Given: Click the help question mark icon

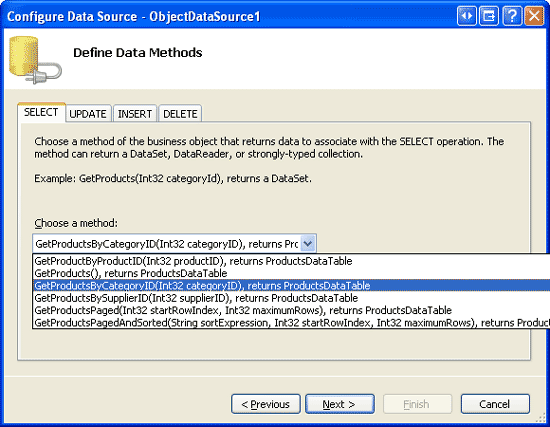Looking at the screenshot, I should click(x=512, y=16).
